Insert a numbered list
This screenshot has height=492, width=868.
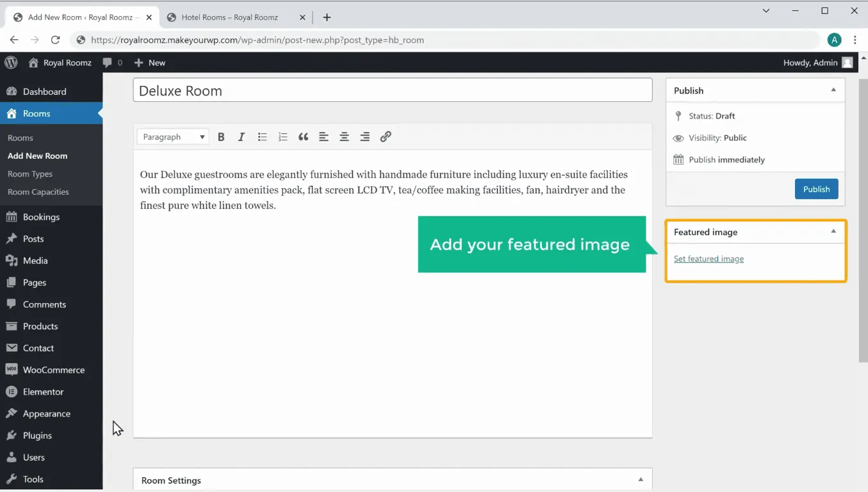click(283, 137)
